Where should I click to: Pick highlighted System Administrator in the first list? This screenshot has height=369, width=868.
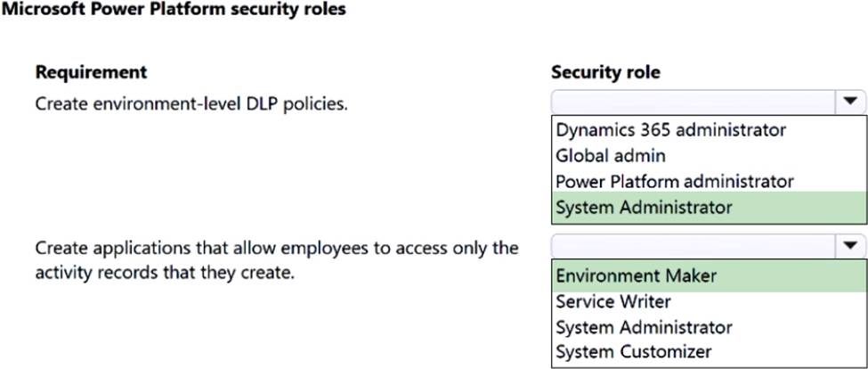(710, 207)
